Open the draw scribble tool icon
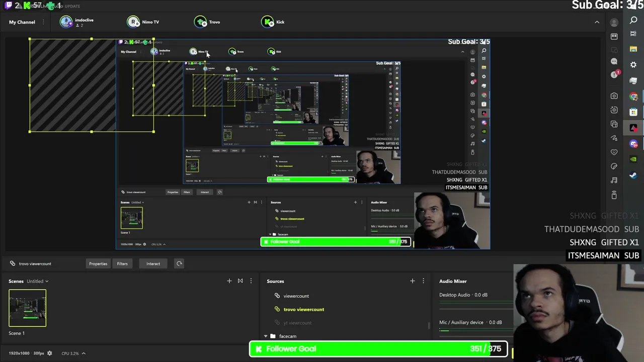 point(614,138)
